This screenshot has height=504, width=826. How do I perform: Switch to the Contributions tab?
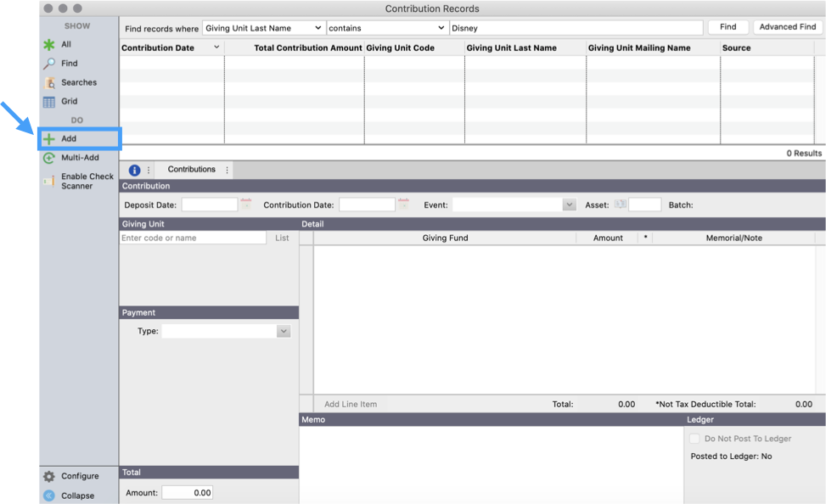coord(193,169)
